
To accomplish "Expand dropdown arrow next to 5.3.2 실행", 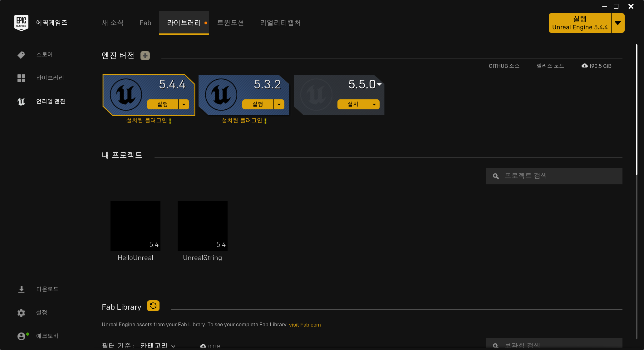I will (x=279, y=104).
